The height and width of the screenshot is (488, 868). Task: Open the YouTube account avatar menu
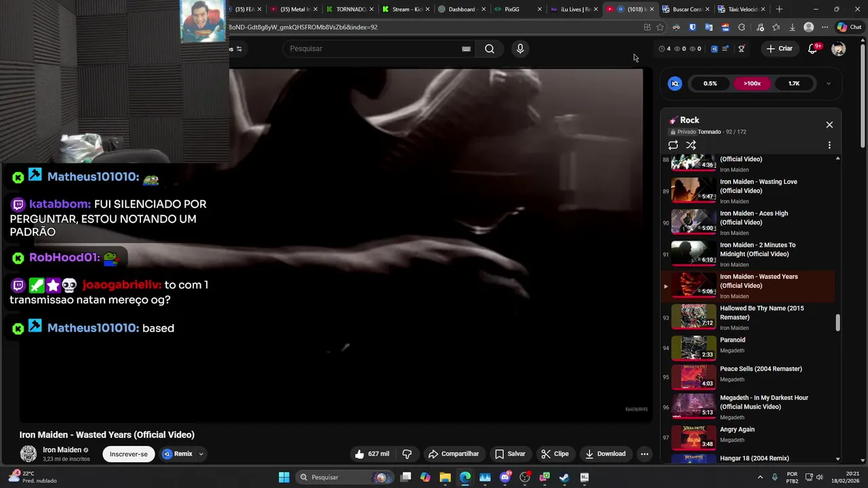[839, 49]
